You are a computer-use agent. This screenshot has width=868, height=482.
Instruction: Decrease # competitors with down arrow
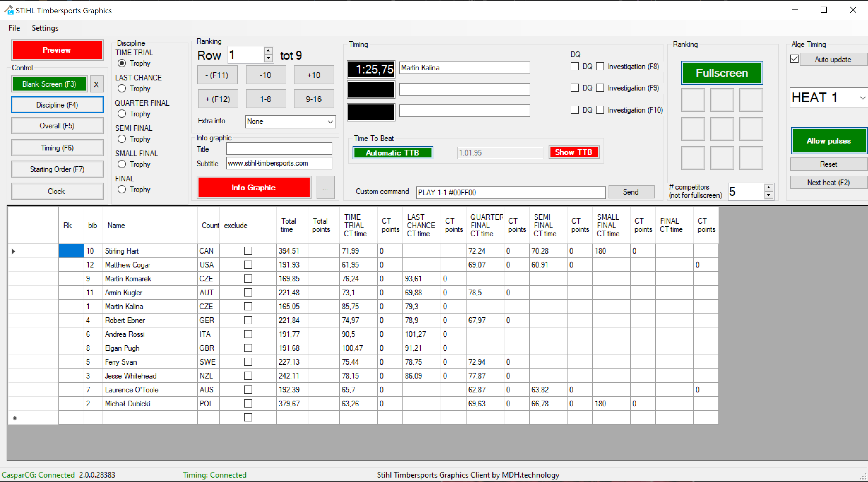[768, 195]
